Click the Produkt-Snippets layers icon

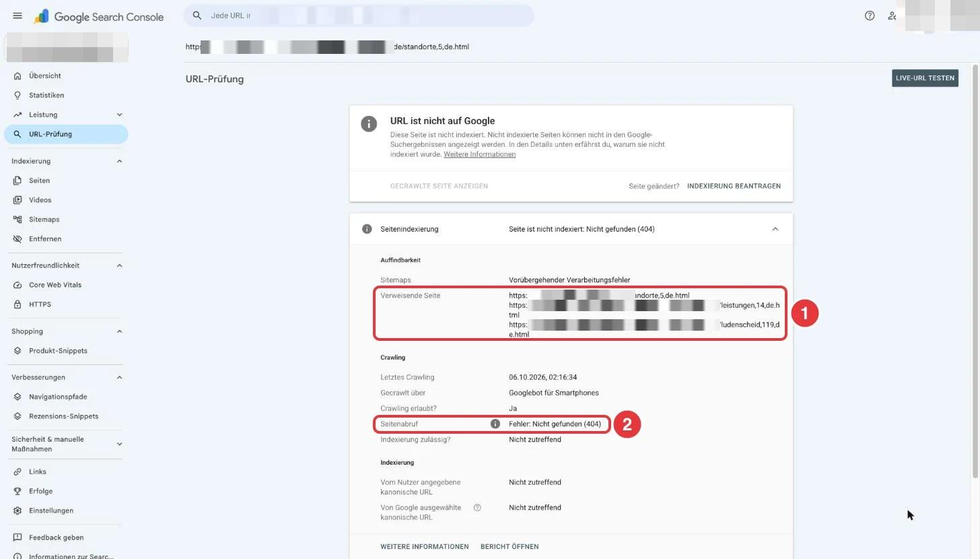coord(17,351)
